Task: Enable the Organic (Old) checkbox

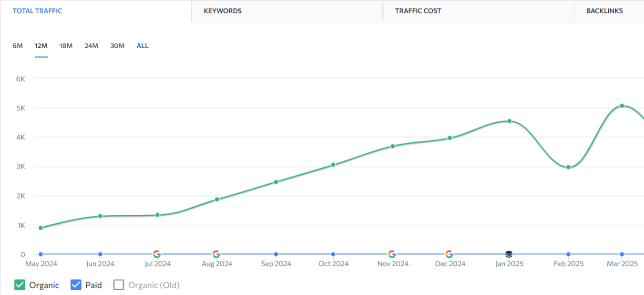Action: [x=119, y=285]
